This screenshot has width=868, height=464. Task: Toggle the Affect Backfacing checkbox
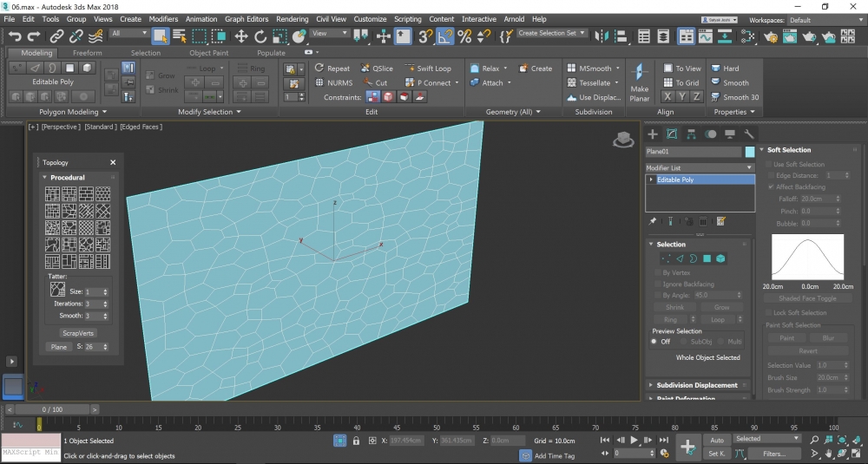(x=771, y=186)
